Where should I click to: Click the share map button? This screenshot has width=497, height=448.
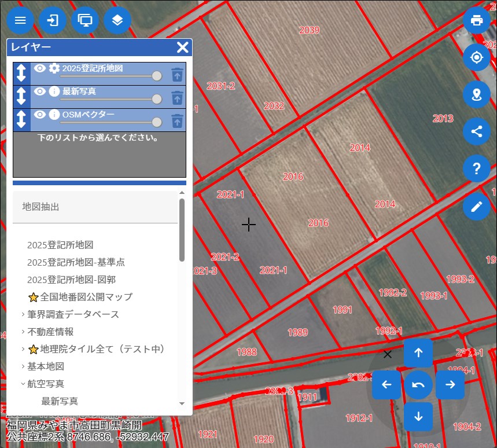pos(477,131)
